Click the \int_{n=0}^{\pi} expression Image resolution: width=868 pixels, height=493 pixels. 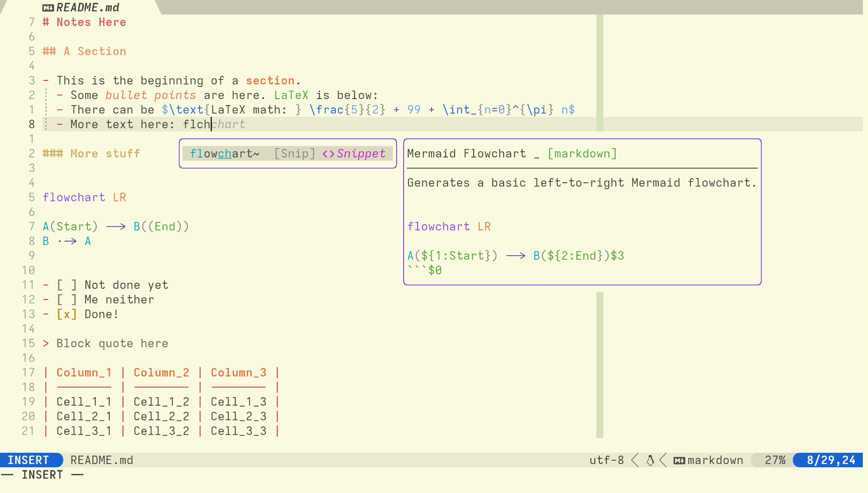click(498, 110)
